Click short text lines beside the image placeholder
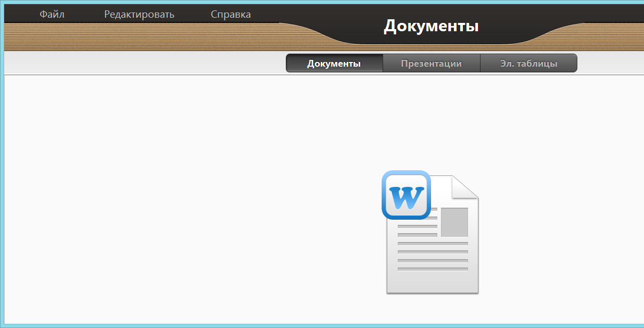Image resolution: width=644 pixels, height=328 pixels. tap(417, 226)
